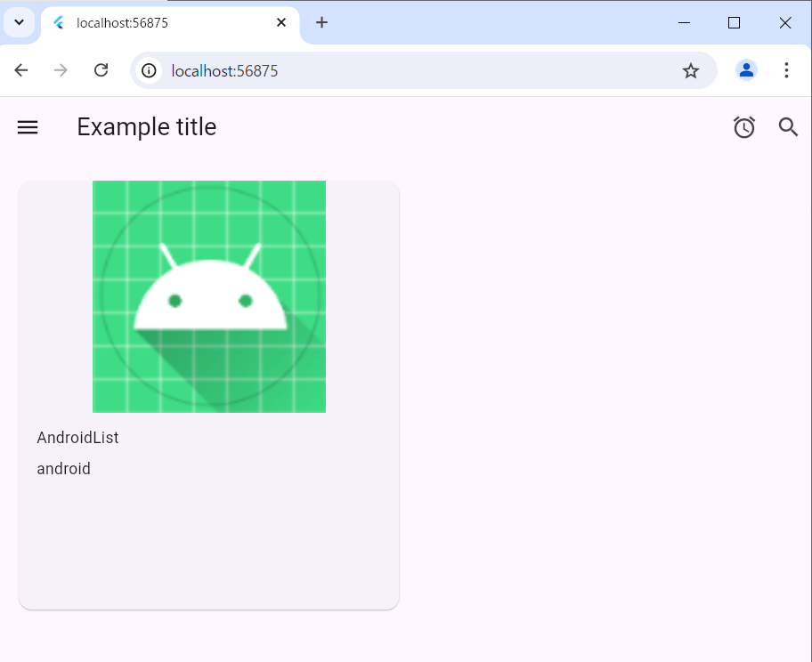Select the localhost:56875 tab

point(170,23)
